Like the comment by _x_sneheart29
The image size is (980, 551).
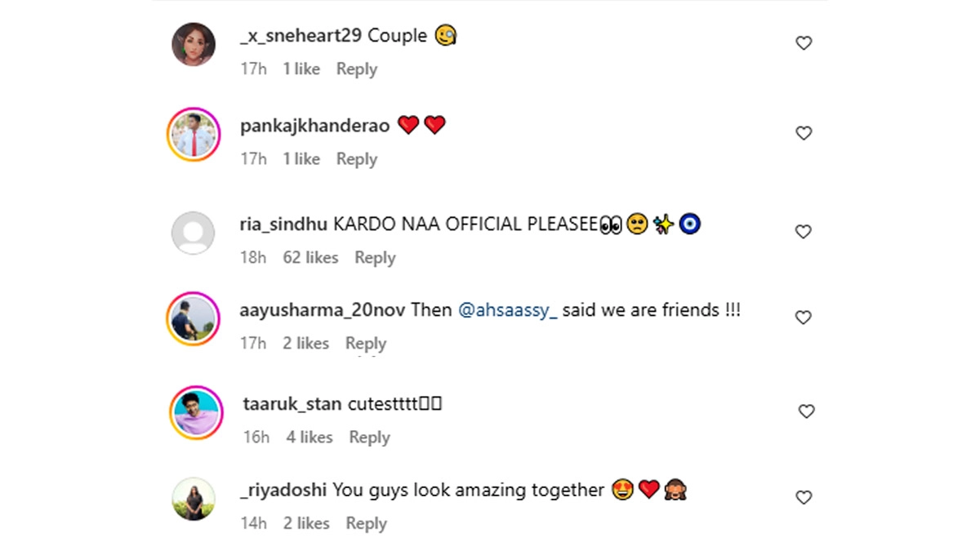(804, 43)
